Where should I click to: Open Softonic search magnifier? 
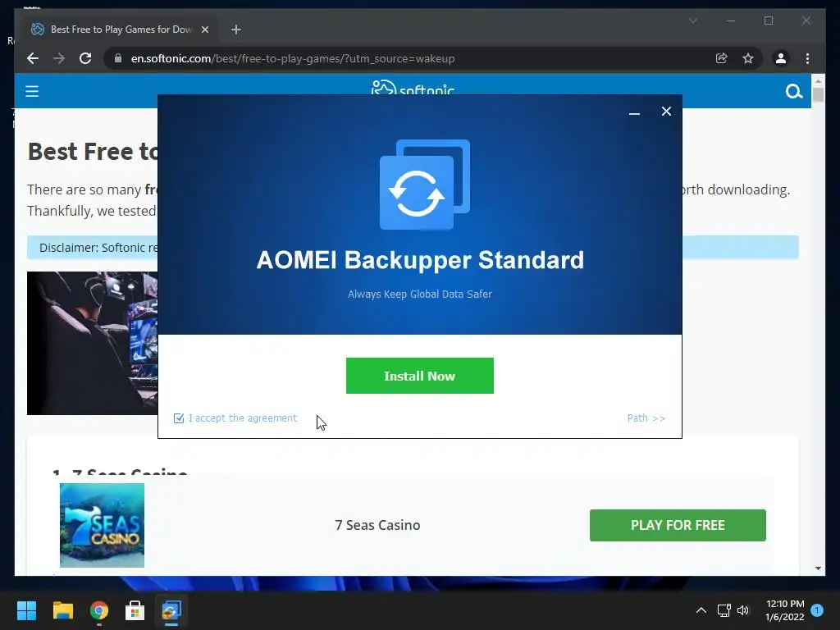(x=793, y=92)
